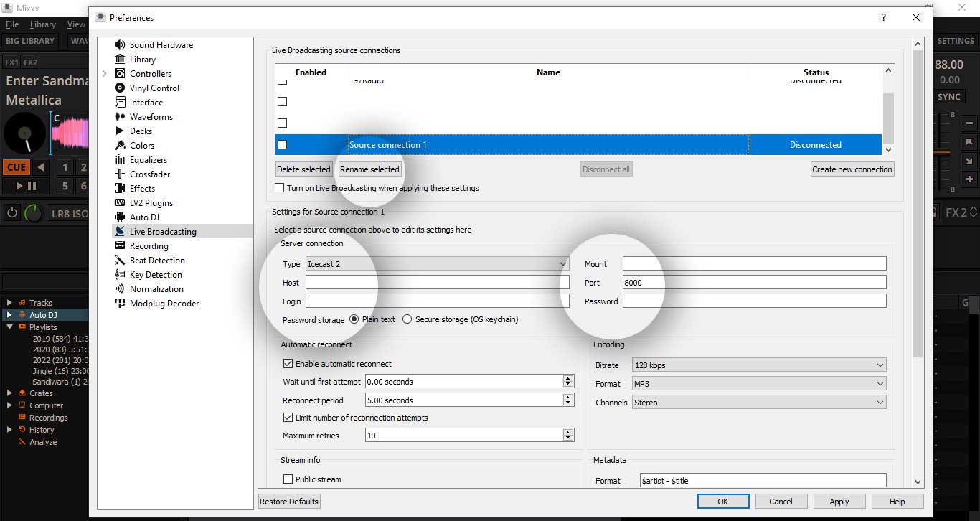
Task: Click the Crossfader icon in sidebar
Action: [120, 174]
